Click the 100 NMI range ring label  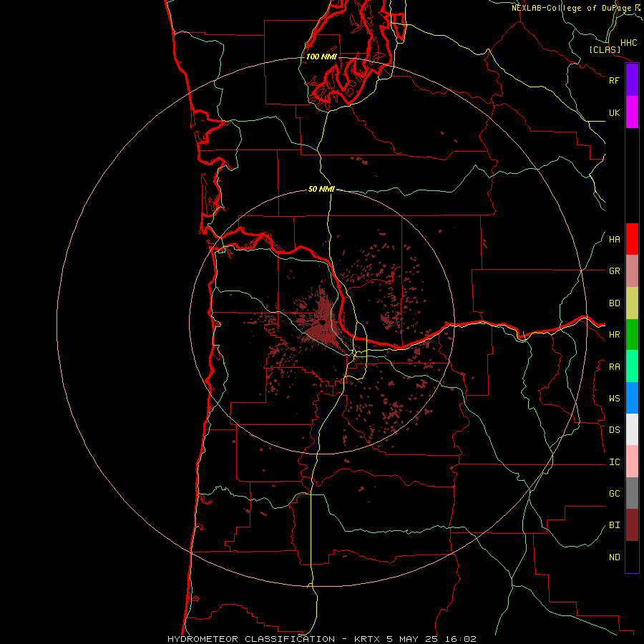(321, 57)
